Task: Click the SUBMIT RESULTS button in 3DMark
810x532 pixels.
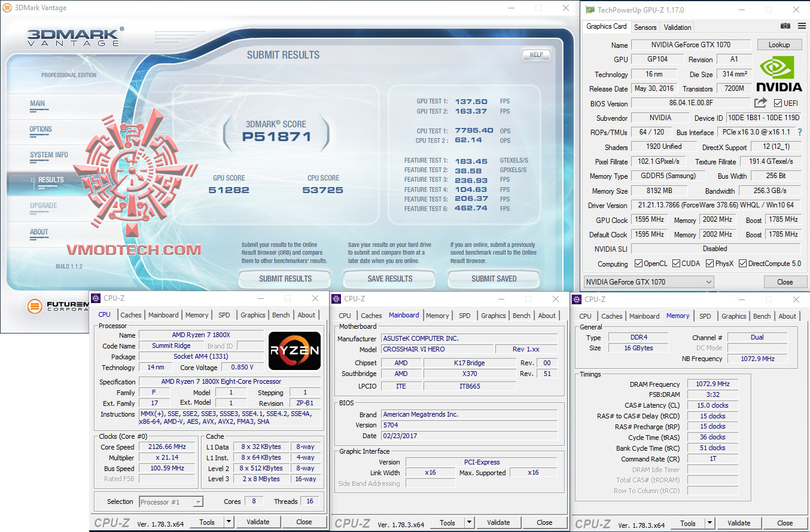Action: [284, 279]
